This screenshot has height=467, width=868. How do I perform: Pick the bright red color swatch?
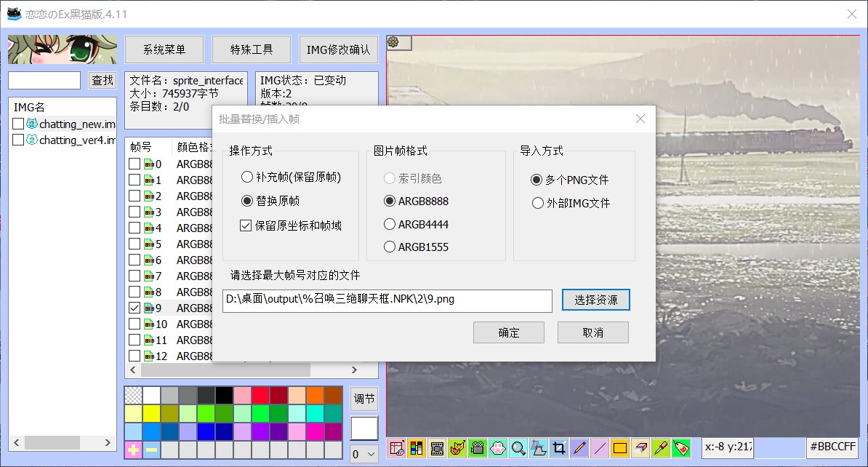pyautogui.click(x=261, y=396)
